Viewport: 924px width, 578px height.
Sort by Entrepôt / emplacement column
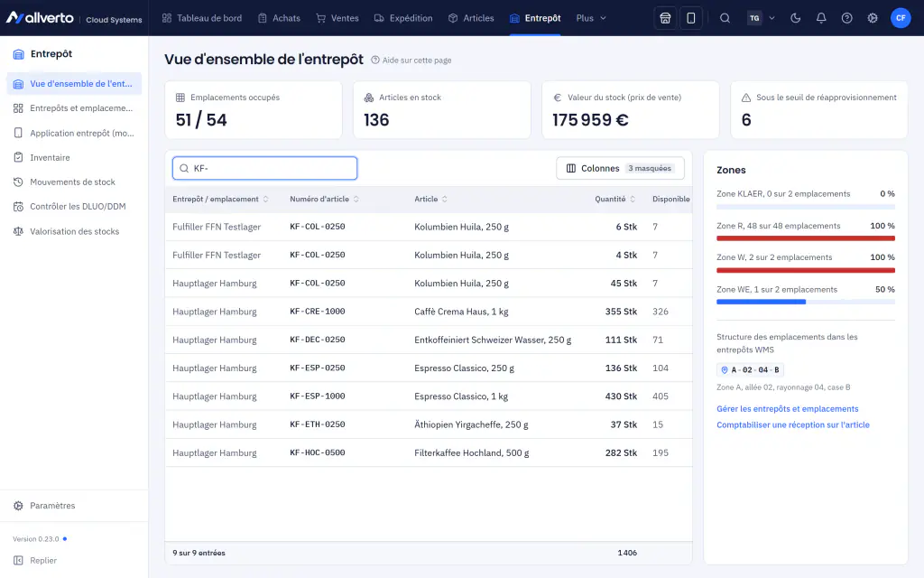pyautogui.click(x=220, y=200)
